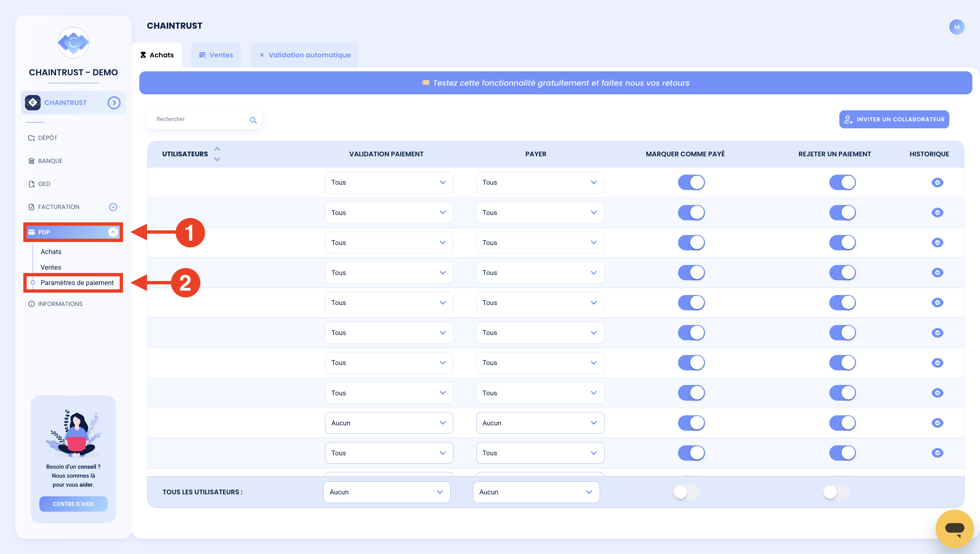Click the free-test feedback banner
Image resolution: width=980 pixels, height=554 pixels.
point(555,83)
